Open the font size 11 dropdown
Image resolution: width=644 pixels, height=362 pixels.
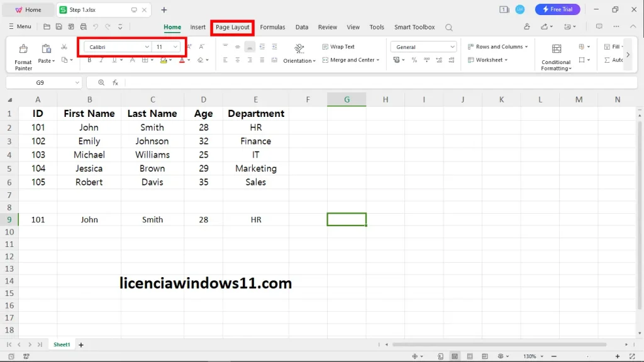175,47
